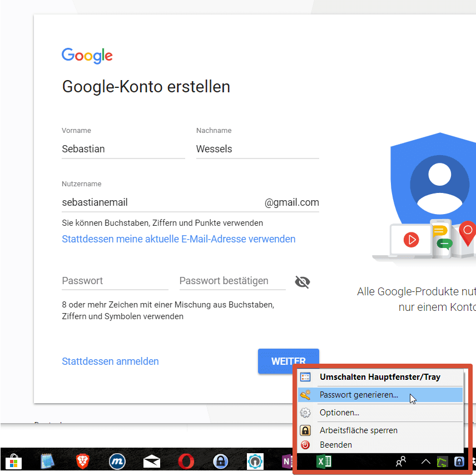This screenshot has width=476, height=476.
Task: Click the heading Google-Konto erstellen
Action: pyautogui.click(x=146, y=87)
